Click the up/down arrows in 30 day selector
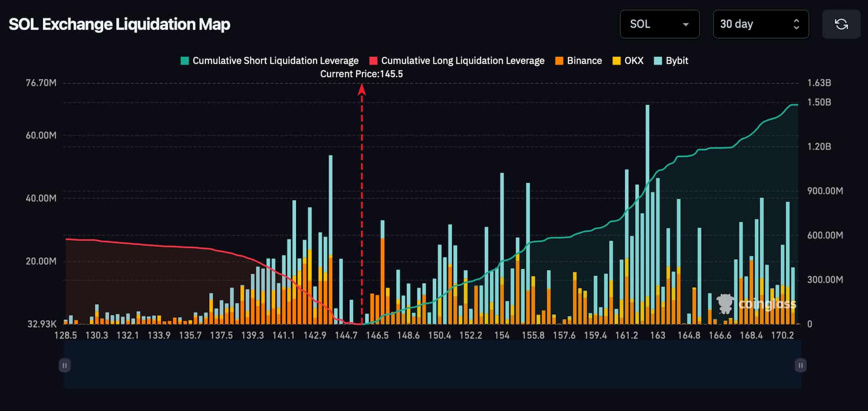This screenshot has width=868, height=411. tap(796, 24)
